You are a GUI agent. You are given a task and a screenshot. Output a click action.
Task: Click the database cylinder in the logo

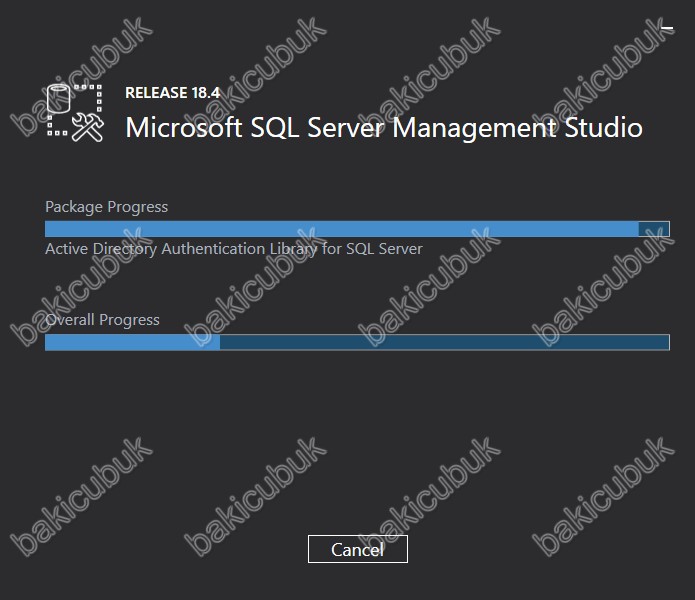tap(59, 98)
